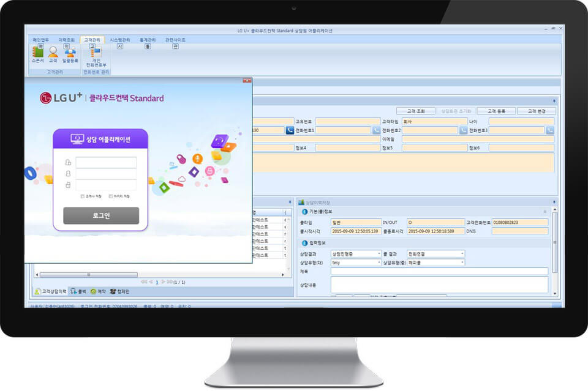Open the 콜 결과 dropdown showing 전화연결
This screenshot has width=588, height=391.
(435, 254)
